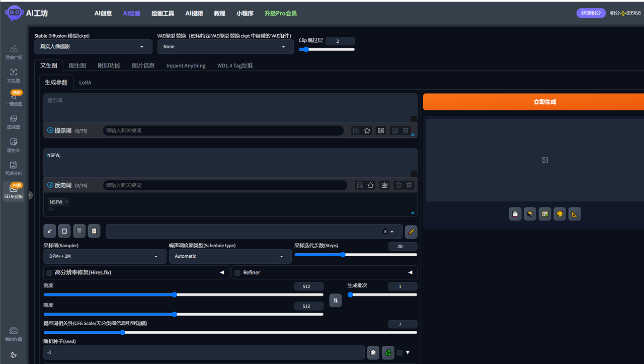Remove the NSFW tag chip
Viewport: 644px width, 364px height.
[x=66, y=202]
